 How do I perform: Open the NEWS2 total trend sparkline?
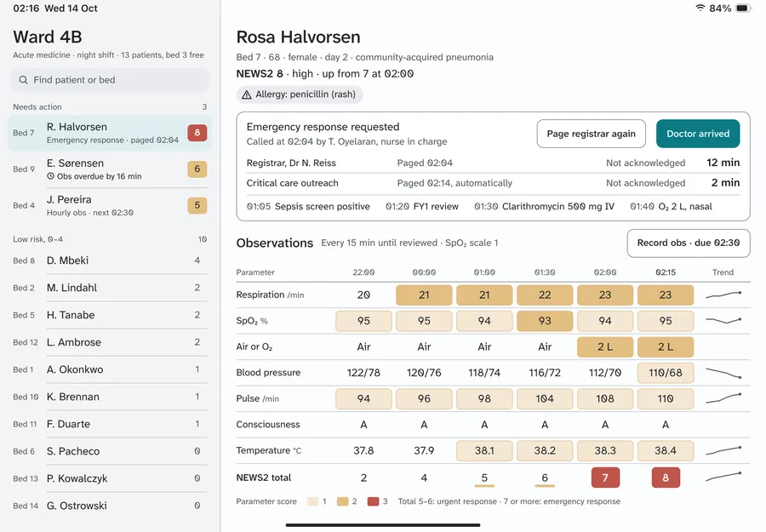(723, 477)
